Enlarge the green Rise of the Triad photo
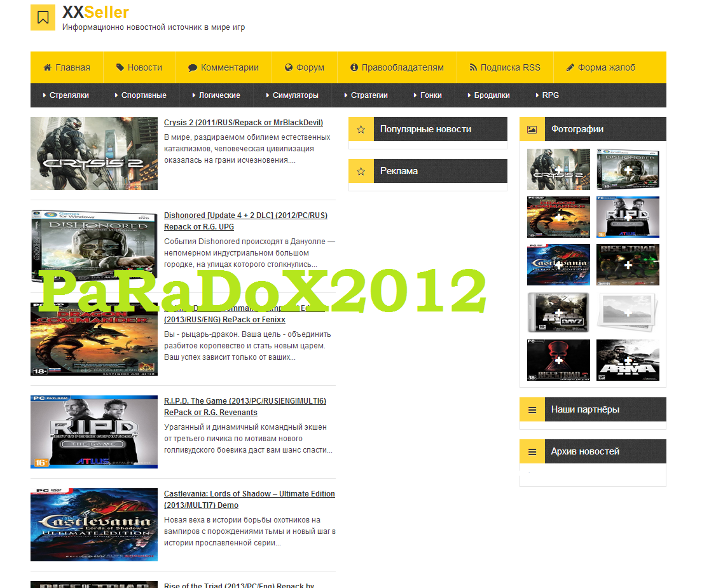723x588 pixels. [628, 265]
